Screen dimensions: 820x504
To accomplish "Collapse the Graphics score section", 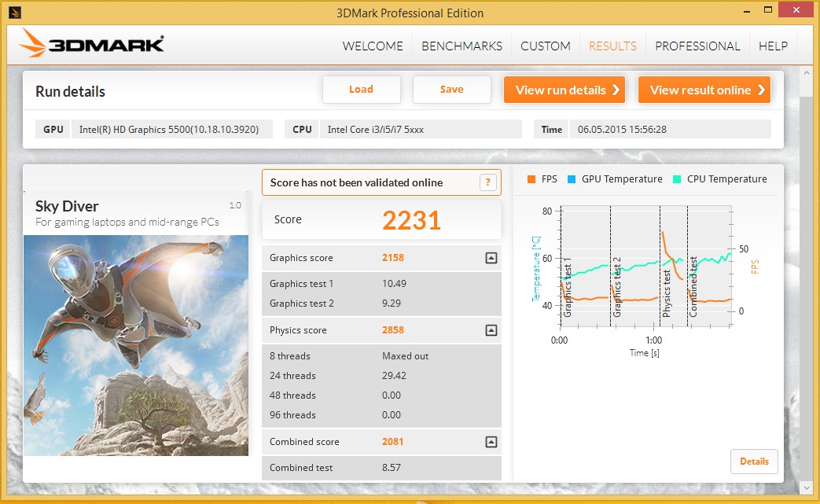I will coord(491,258).
